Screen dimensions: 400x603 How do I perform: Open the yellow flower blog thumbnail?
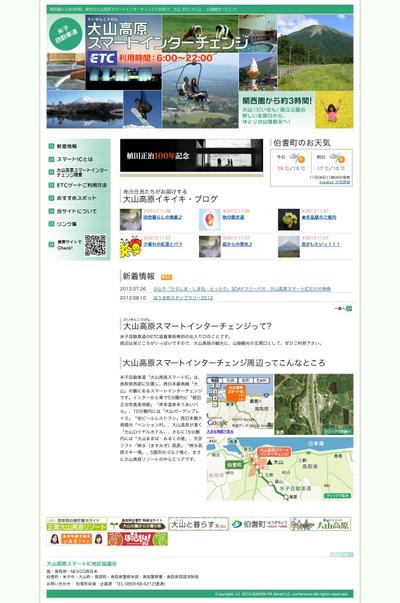[289, 220]
